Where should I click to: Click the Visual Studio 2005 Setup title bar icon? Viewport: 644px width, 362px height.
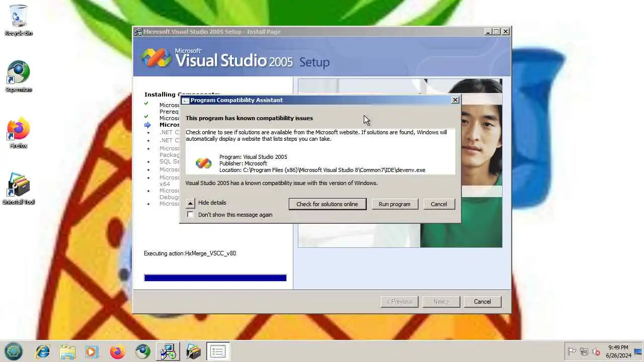[138, 32]
